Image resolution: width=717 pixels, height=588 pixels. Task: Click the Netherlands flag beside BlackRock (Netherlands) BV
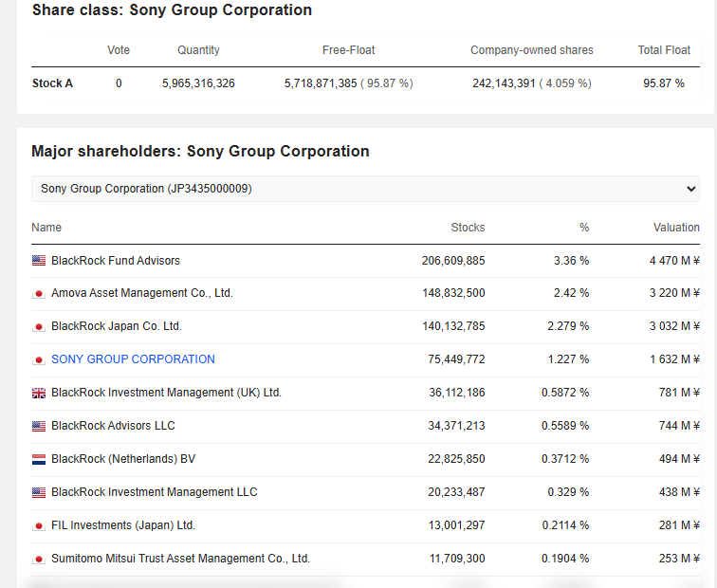[39, 459]
